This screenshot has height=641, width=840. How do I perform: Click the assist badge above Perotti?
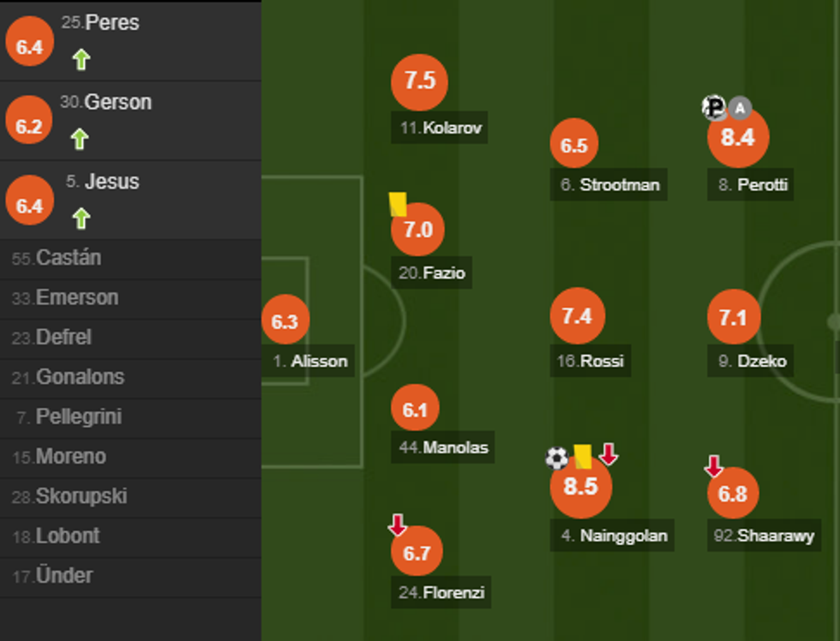pyautogui.click(x=740, y=107)
